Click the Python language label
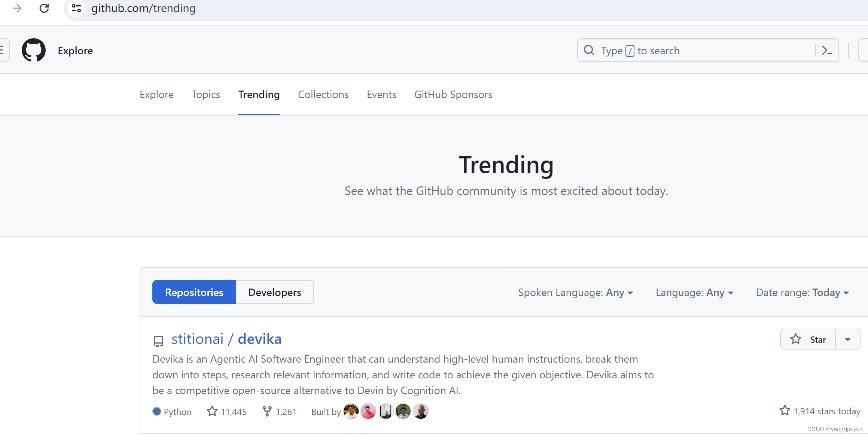The width and height of the screenshot is (868, 436). point(177,412)
